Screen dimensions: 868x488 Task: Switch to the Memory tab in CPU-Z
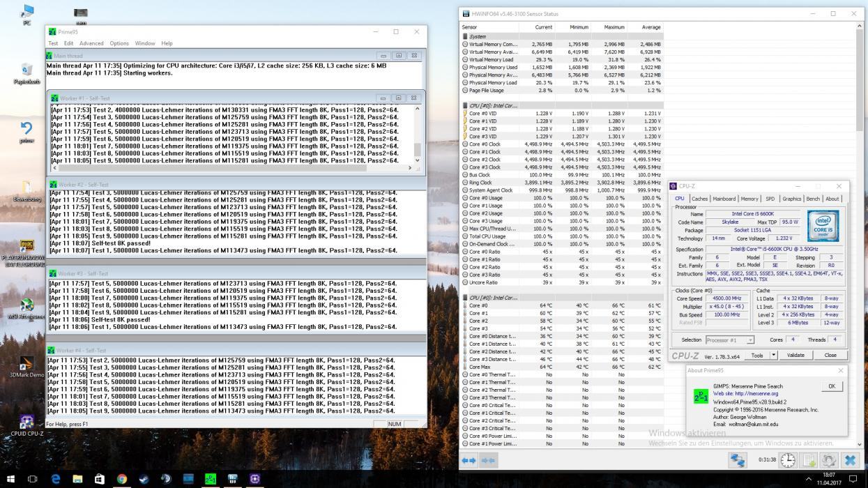click(749, 199)
